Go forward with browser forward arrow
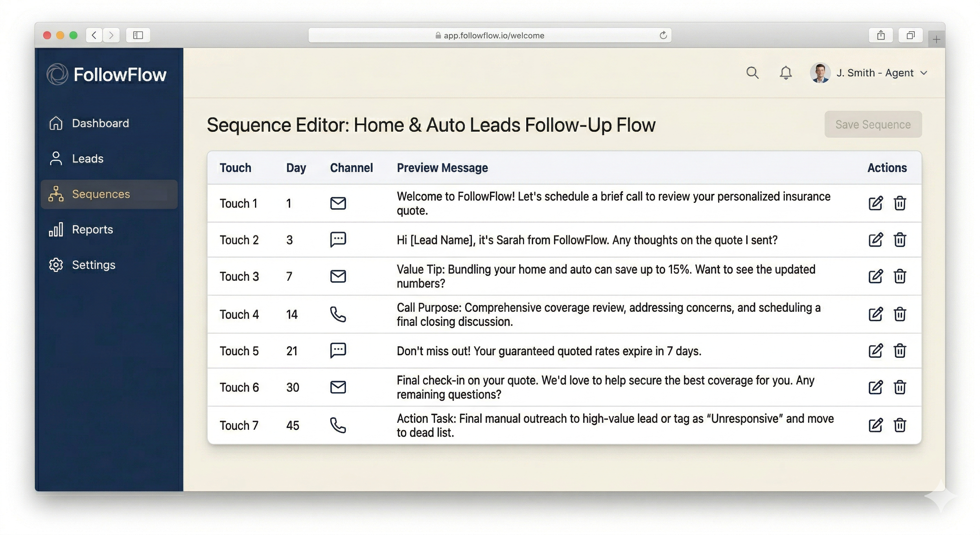The width and height of the screenshot is (980, 535). coord(111,36)
